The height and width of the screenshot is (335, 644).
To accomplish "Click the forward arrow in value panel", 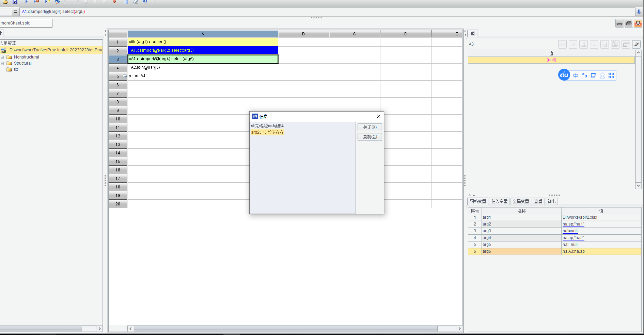I will click(x=573, y=44).
